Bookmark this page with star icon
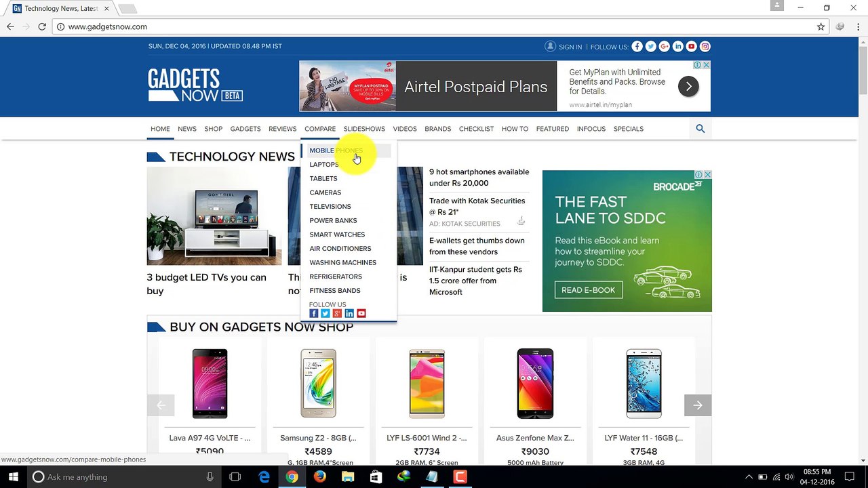Viewport: 868px width, 488px height. (x=821, y=26)
